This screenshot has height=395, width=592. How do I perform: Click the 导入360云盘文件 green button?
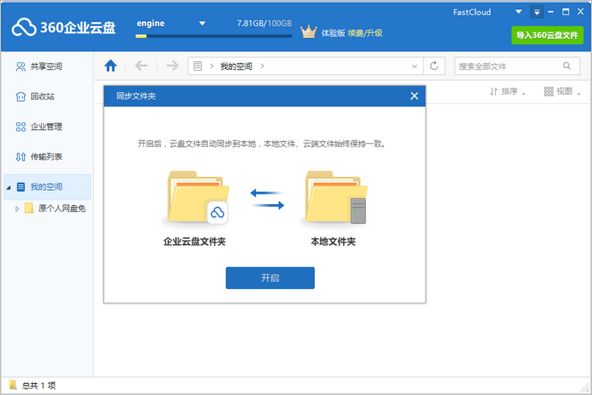[547, 35]
